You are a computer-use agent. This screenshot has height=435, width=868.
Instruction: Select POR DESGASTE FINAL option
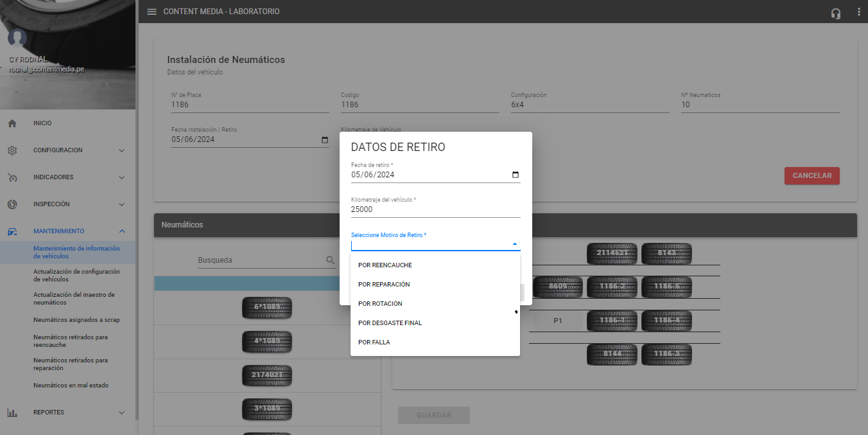click(x=390, y=323)
